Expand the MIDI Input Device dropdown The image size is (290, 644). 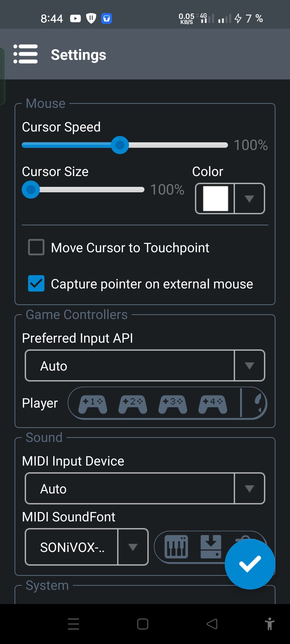coord(145,488)
